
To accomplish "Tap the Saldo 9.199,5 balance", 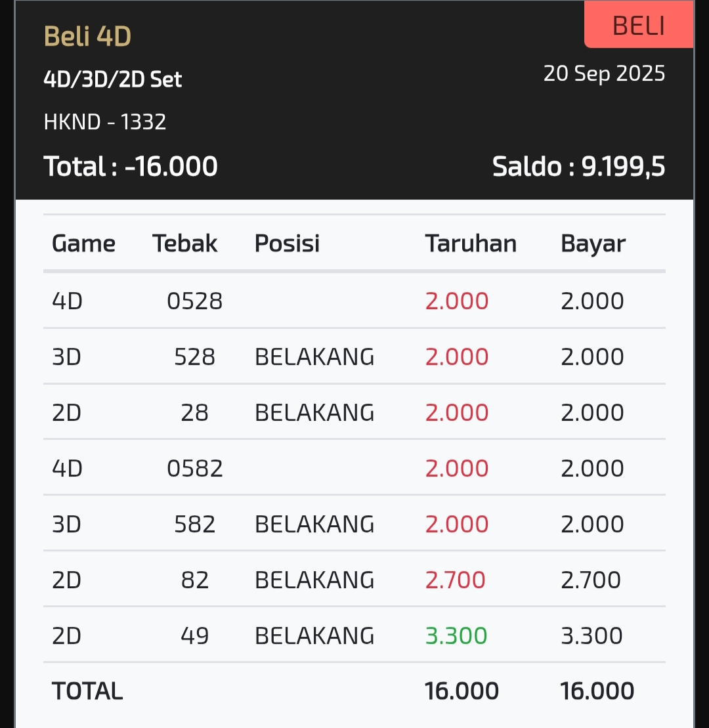I will pyautogui.click(x=578, y=167).
